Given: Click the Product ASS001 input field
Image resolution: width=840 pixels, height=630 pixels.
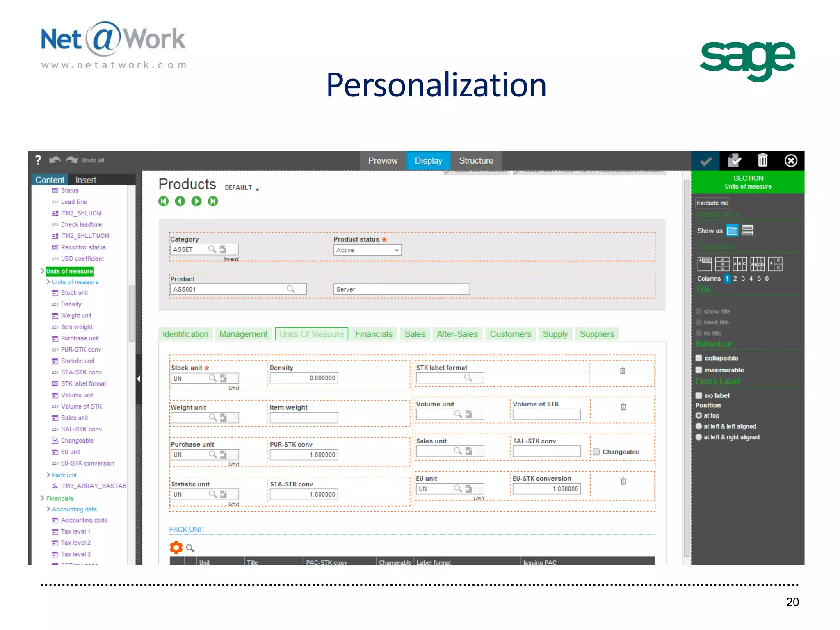Looking at the screenshot, I should (238, 289).
